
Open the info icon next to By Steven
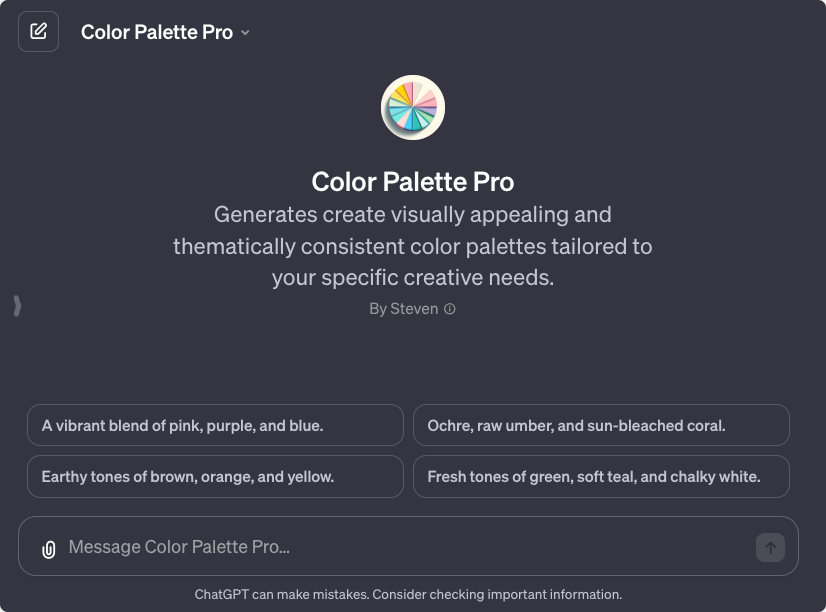[449, 309]
